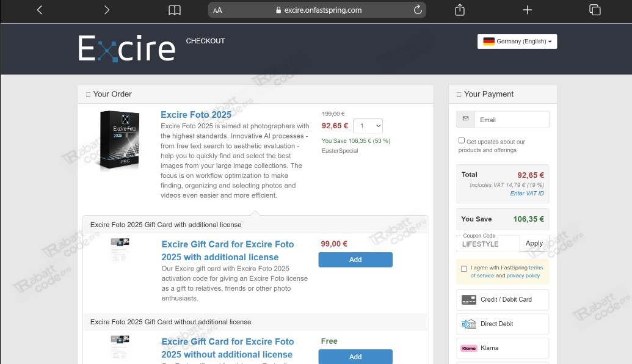Viewport: 632px width, 364px height.
Task: Click the Free price label
Action: pos(329,341)
